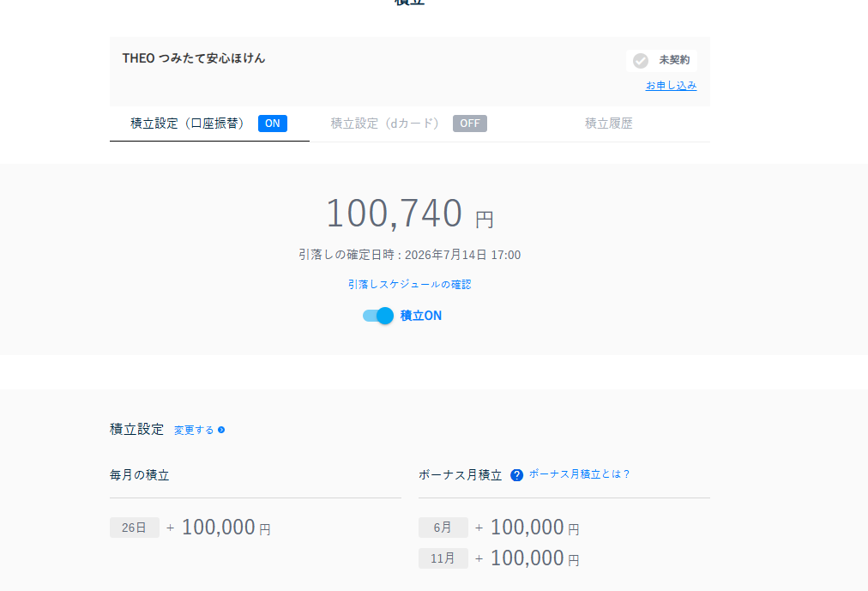Click the お申し込み link

coord(671,85)
